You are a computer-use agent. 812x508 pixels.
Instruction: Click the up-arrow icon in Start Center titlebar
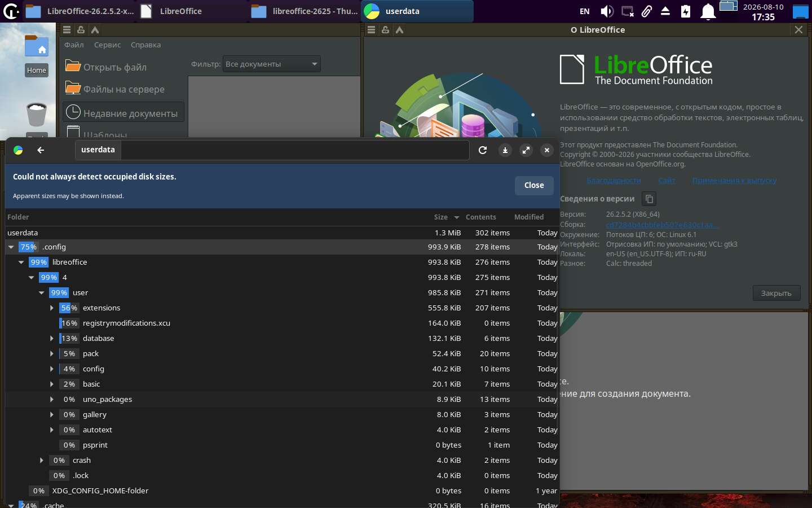pos(95,30)
